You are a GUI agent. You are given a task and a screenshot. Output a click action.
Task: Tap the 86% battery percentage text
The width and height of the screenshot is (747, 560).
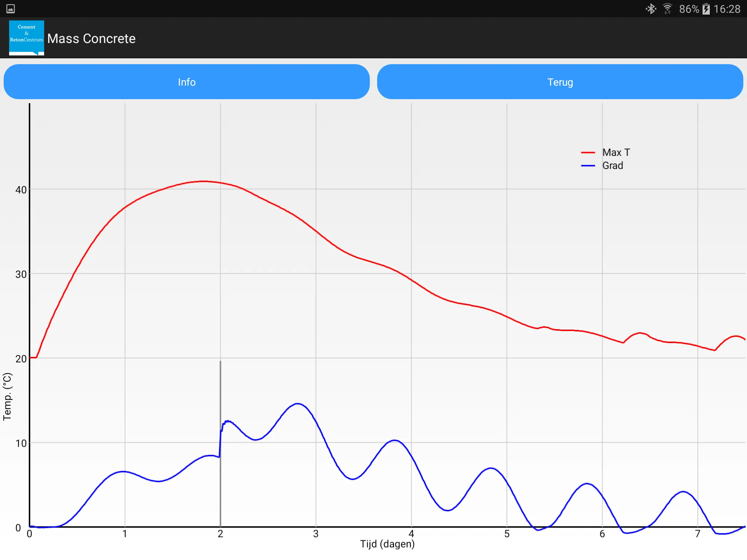tap(689, 9)
